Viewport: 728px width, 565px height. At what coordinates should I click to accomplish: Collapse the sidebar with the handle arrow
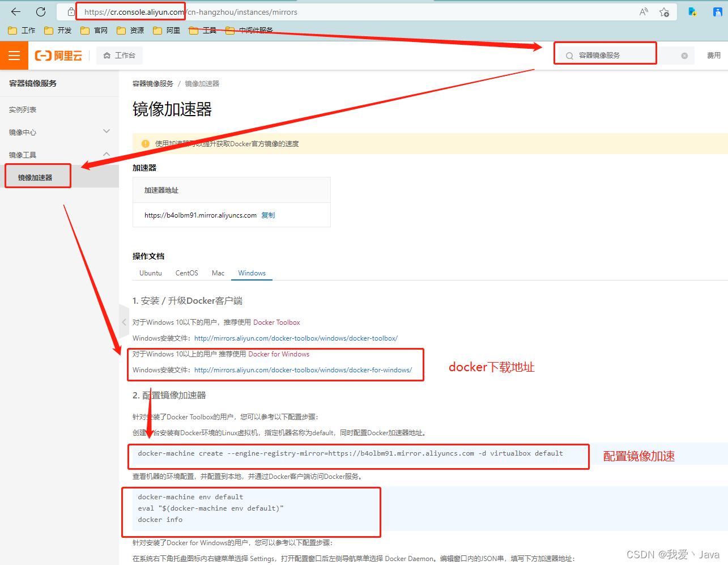tap(124, 322)
